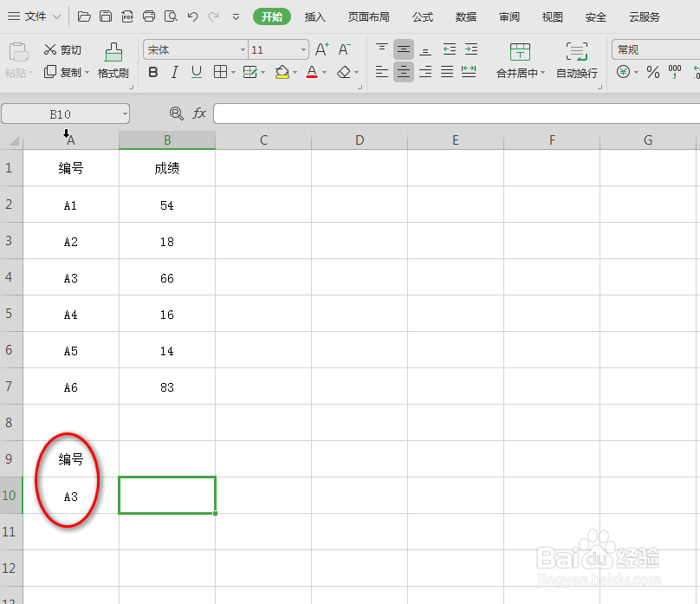Expand the fill color dropdown arrow

coord(295,72)
